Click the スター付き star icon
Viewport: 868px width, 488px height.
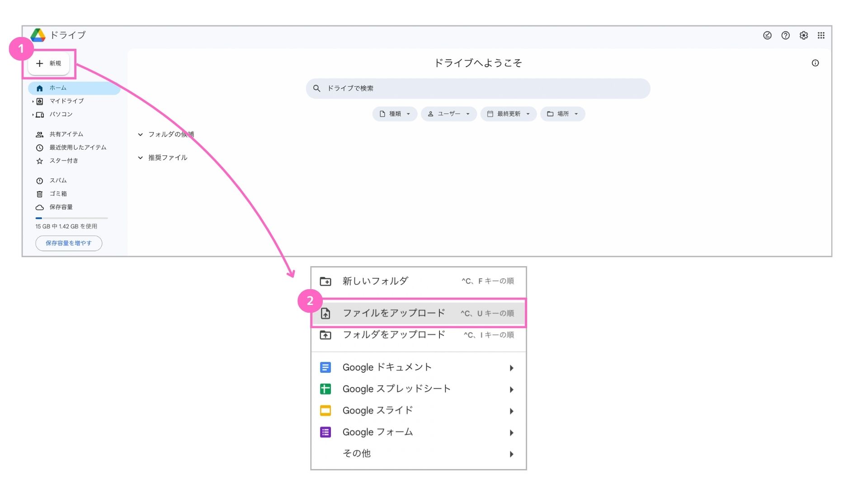click(40, 161)
